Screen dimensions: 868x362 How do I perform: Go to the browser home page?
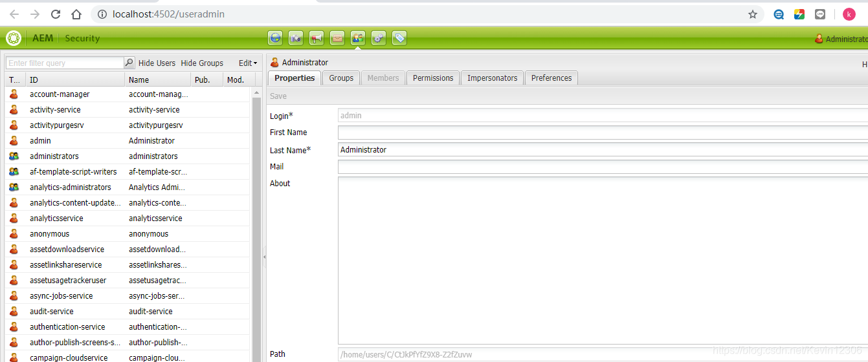[x=76, y=14]
